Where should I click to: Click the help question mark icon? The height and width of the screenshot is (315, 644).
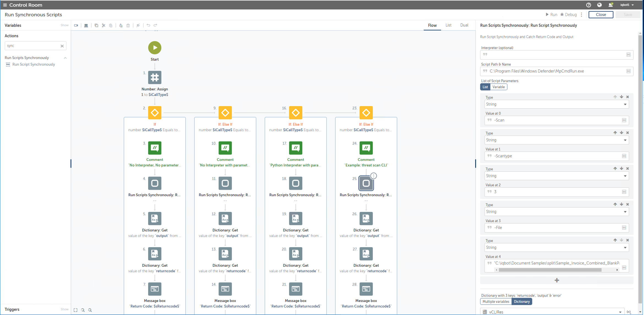coord(588,5)
